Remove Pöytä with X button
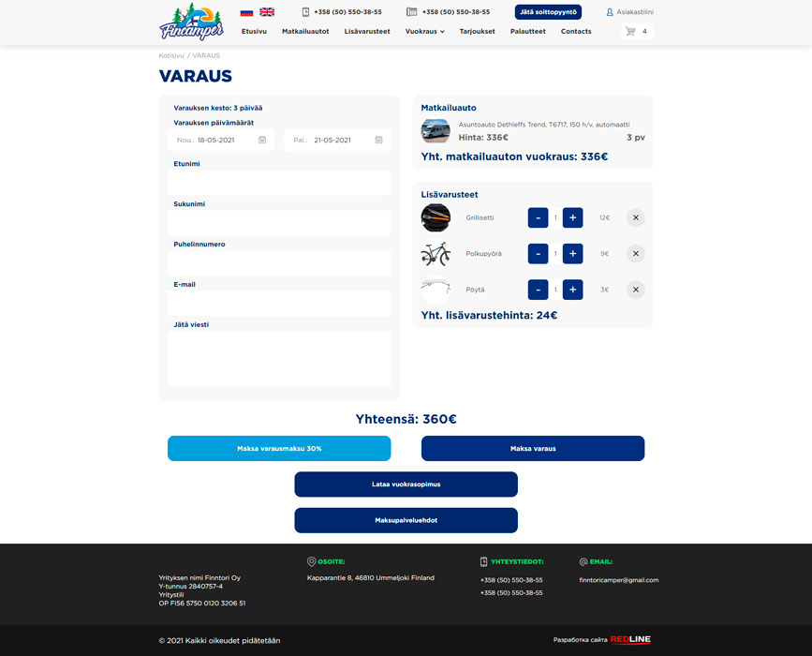 click(635, 289)
